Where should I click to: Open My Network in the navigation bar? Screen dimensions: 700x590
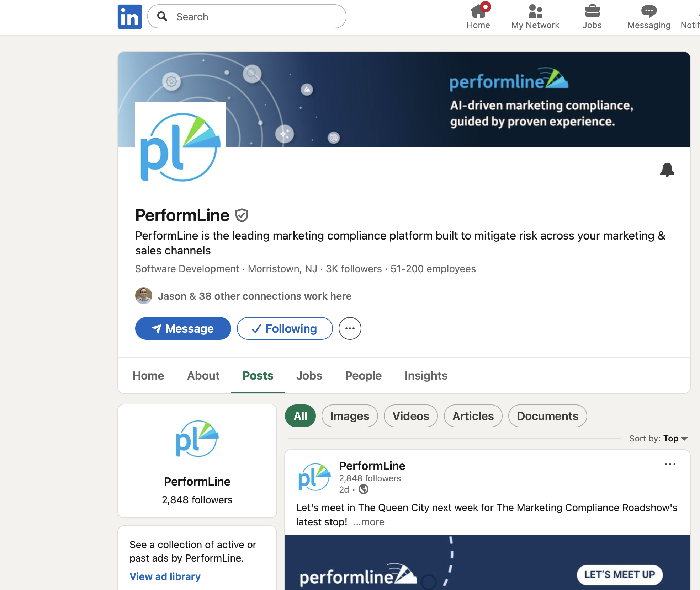(x=535, y=16)
